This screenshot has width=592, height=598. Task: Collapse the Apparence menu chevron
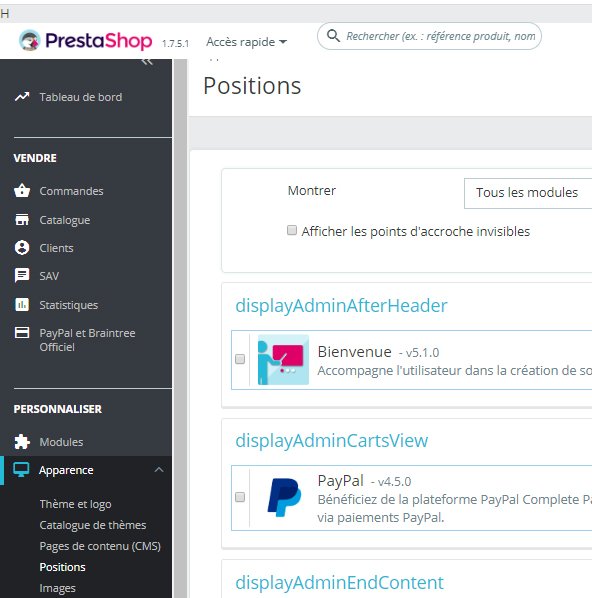click(x=159, y=470)
